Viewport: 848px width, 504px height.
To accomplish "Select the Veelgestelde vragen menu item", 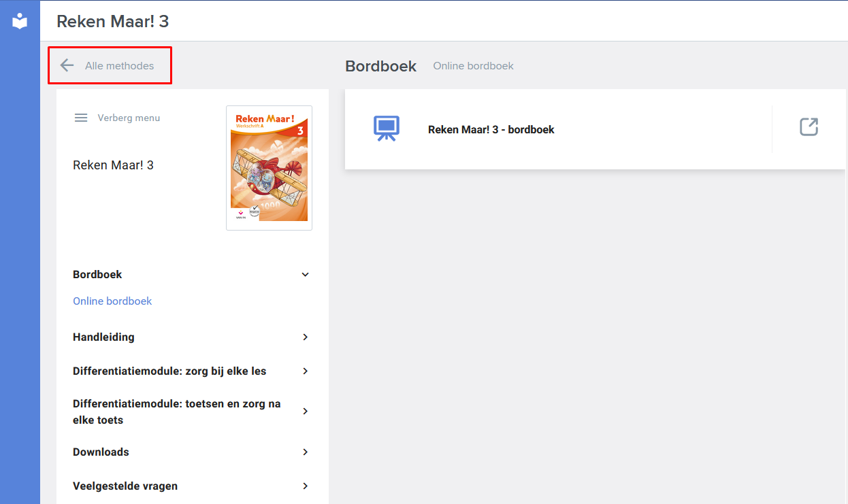I will click(125, 486).
